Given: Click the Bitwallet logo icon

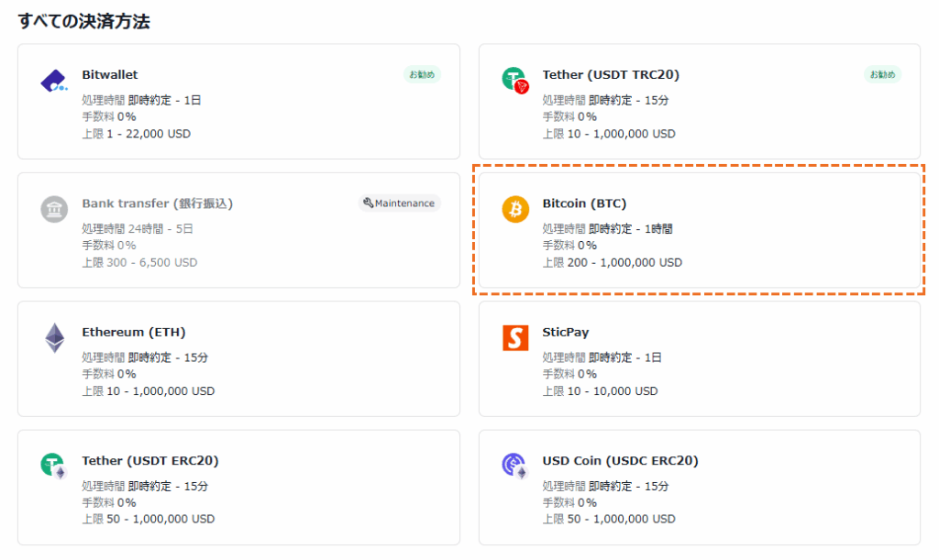Looking at the screenshot, I should [x=54, y=80].
